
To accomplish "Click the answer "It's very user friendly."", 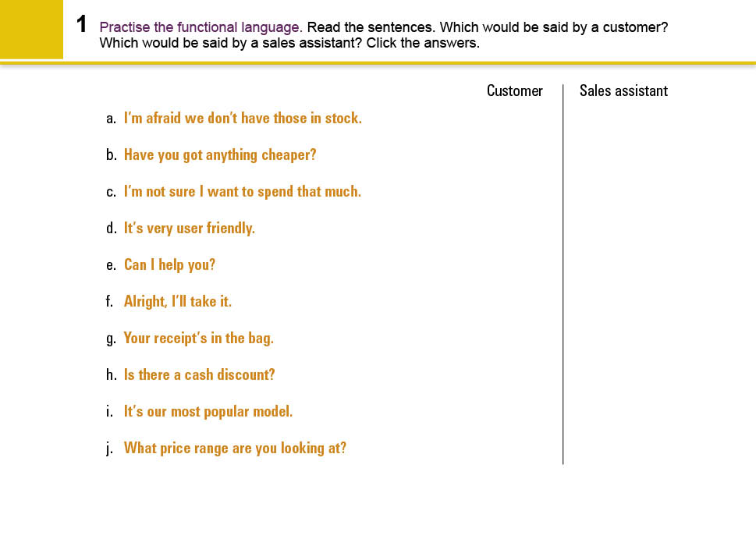I will click(x=190, y=229).
